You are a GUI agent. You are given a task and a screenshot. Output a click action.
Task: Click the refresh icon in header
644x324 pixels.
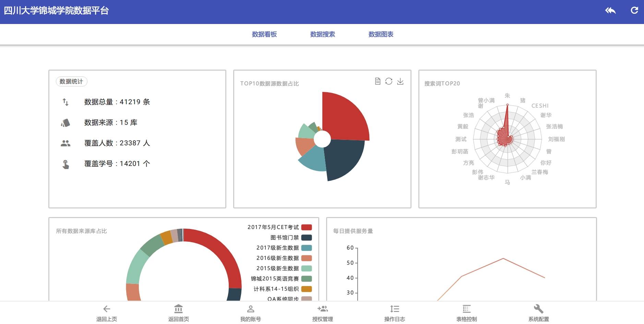(x=634, y=10)
